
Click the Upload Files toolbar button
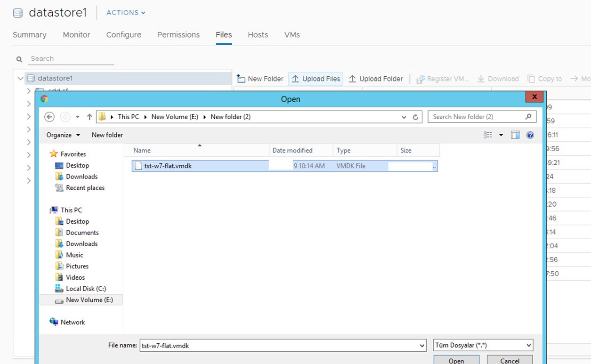click(x=316, y=79)
